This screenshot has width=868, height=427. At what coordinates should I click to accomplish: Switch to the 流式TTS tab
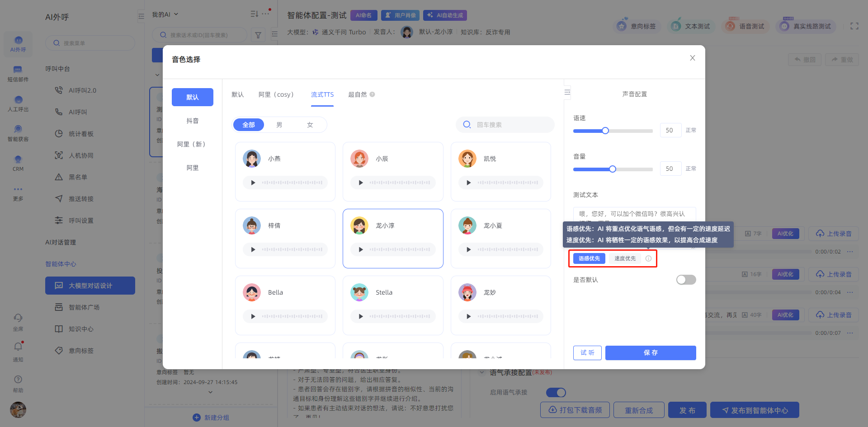click(x=322, y=94)
